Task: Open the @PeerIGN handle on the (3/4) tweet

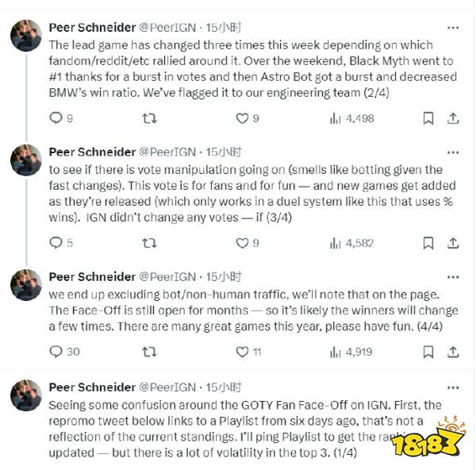Action: (x=167, y=152)
